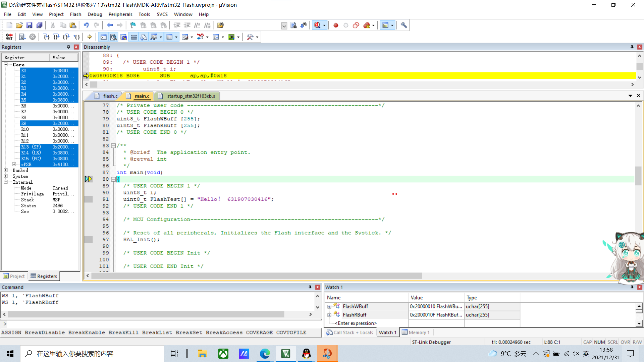The height and width of the screenshot is (362, 644).
Task: Select the Memory 1 tab
Action: click(418, 332)
